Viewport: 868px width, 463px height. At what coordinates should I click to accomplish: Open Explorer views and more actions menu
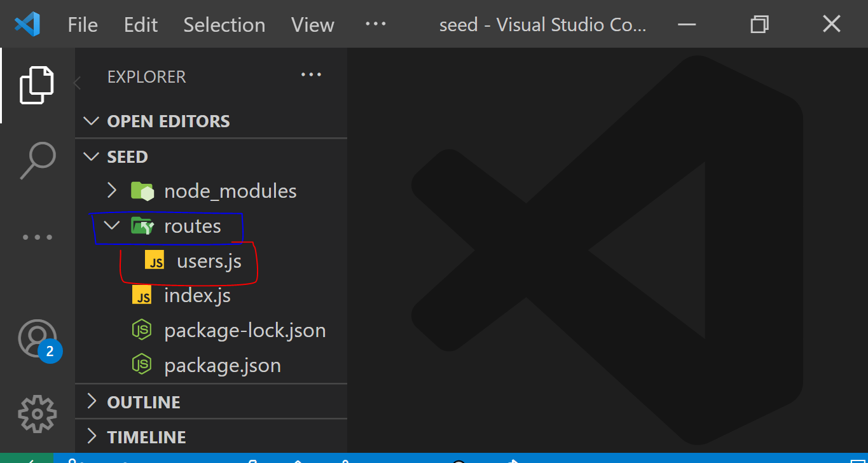(311, 75)
